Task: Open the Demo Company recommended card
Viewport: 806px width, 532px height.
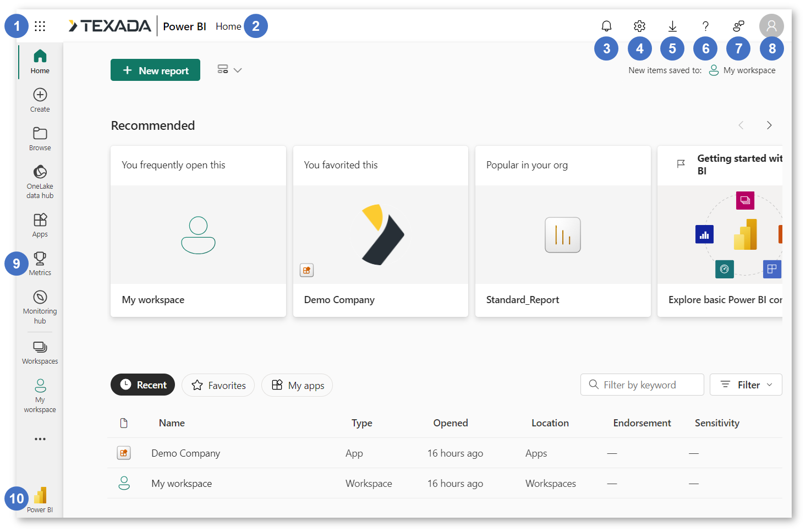Action: [x=381, y=231]
